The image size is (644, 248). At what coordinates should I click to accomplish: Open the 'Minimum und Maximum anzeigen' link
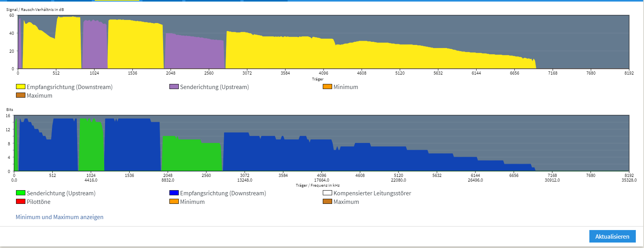pyautogui.click(x=59, y=217)
